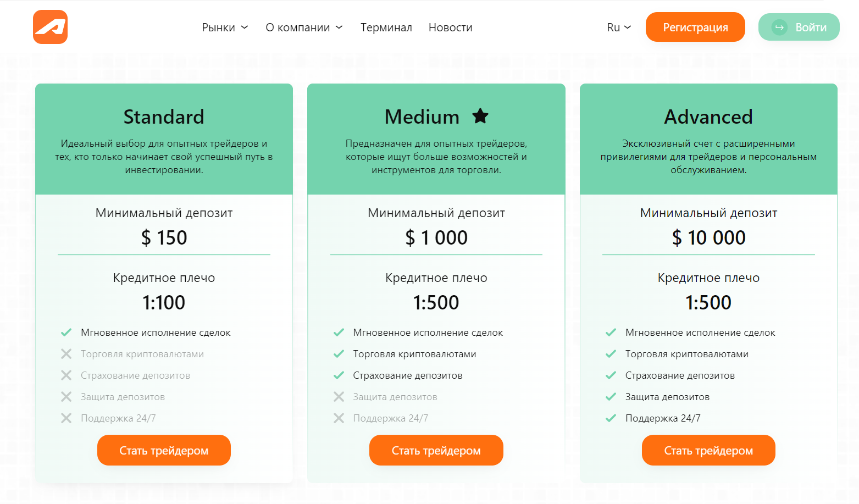859x504 pixels.
Task: Click checkmark beside Advanced's Защита депозитов
Action: click(x=611, y=397)
